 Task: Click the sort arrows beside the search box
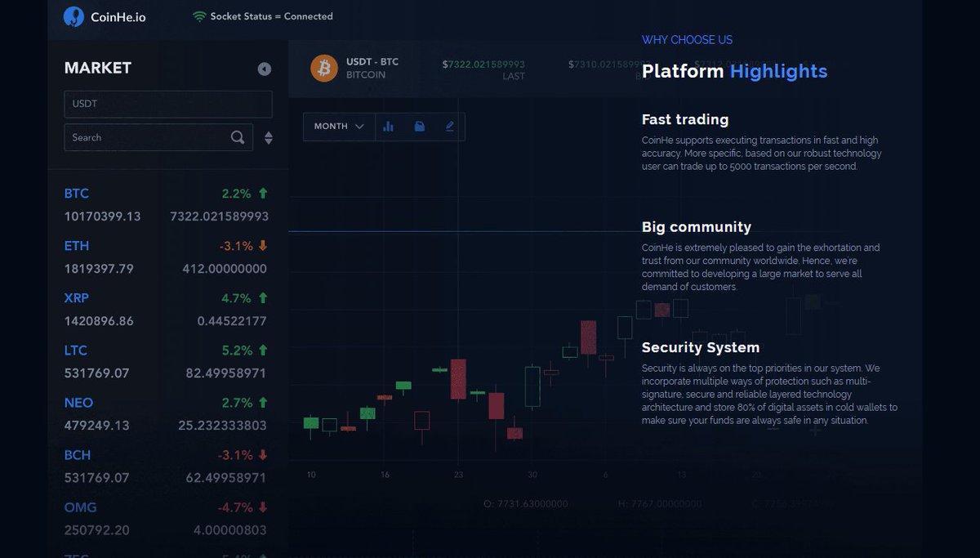coord(269,137)
